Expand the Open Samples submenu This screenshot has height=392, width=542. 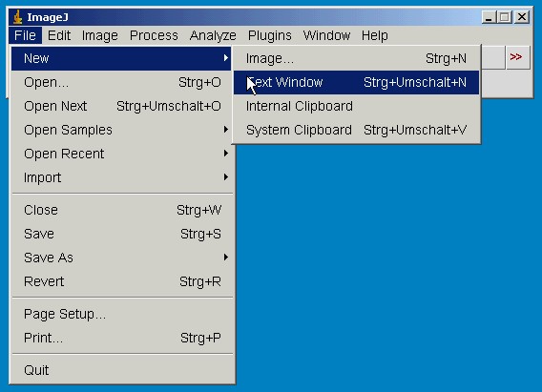[121, 131]
